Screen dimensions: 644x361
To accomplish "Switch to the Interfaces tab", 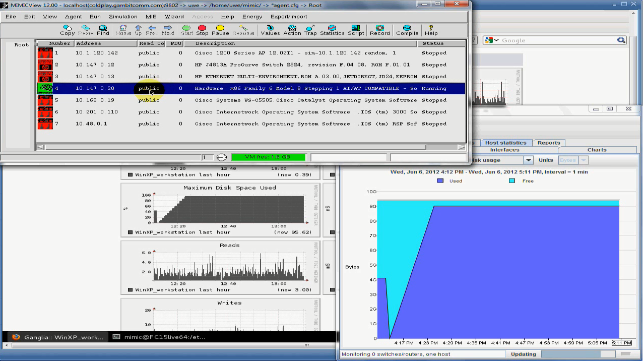I will click(x=504, y=150).
